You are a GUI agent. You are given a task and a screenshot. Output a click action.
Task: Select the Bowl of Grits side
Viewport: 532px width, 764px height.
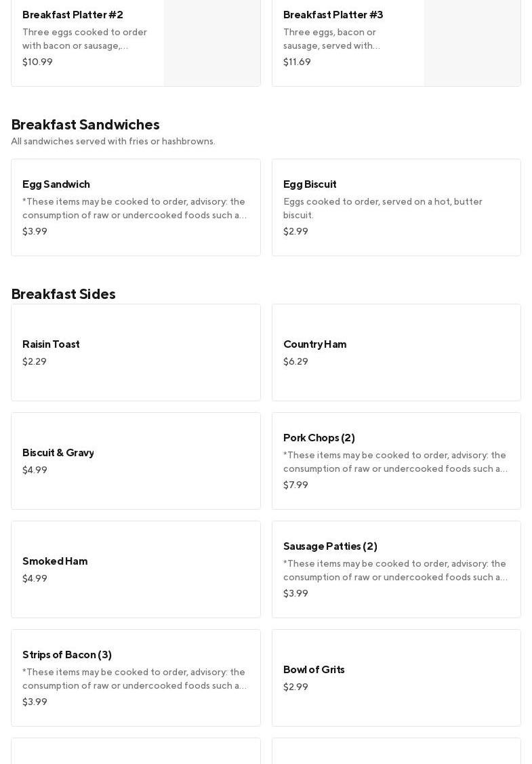pos(396,678)
